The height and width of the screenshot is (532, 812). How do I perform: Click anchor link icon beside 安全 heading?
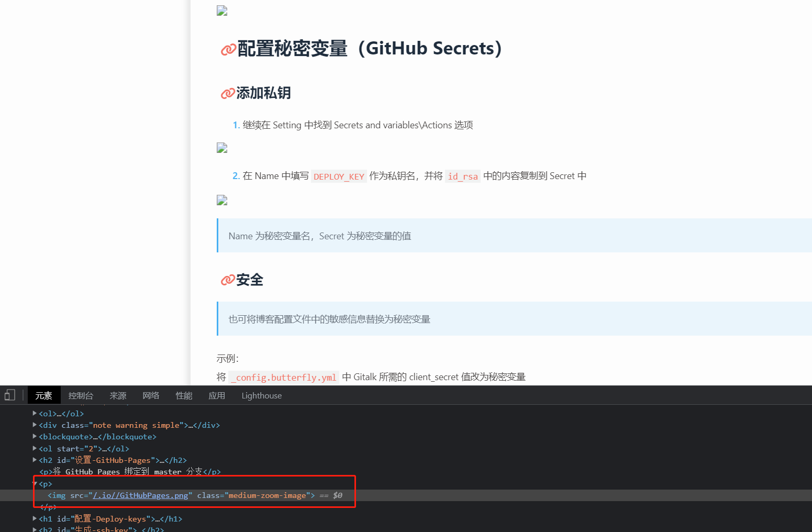227,281
